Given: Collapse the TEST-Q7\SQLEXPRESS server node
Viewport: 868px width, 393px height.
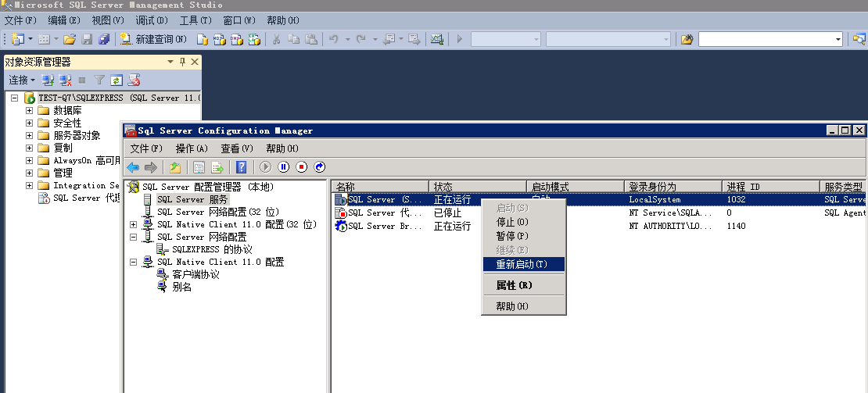Looking at the screenshot, I should (14, 98).
